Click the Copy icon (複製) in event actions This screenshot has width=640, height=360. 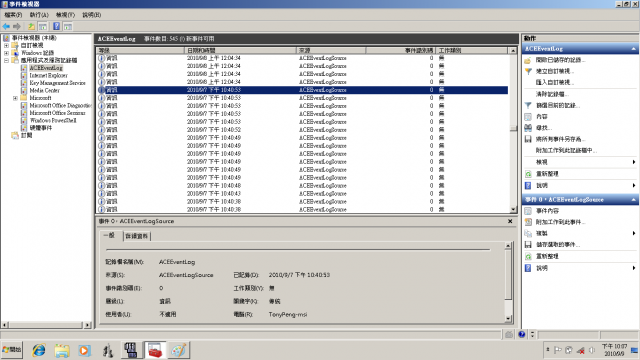point(528,233)
